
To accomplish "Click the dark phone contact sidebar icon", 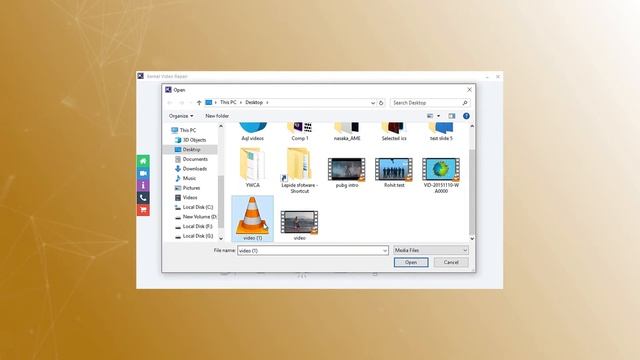I will [143, 198].
